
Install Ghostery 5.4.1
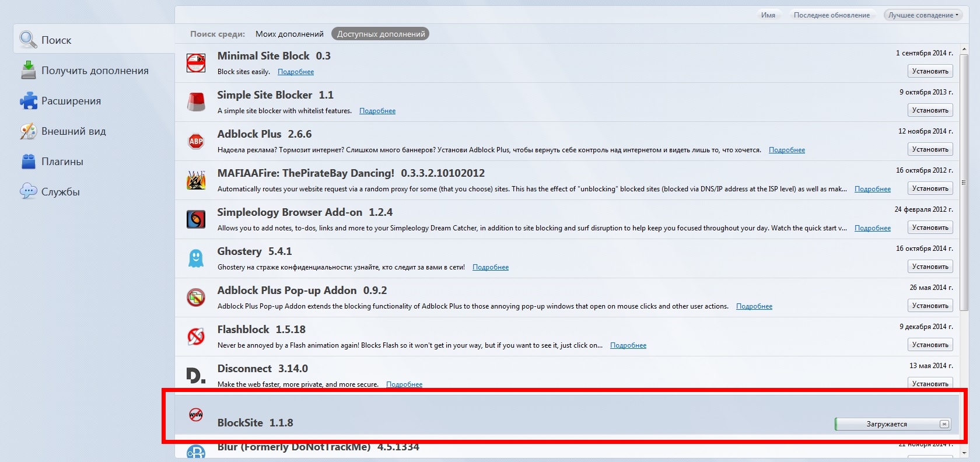[930, 267]
